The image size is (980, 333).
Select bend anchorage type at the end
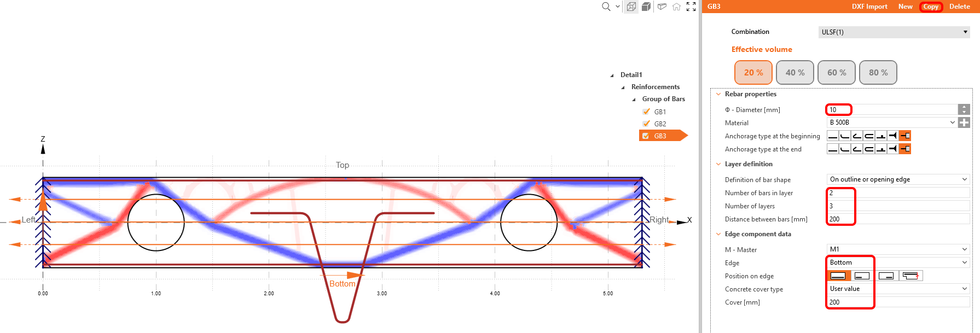[x=845, y=149]
